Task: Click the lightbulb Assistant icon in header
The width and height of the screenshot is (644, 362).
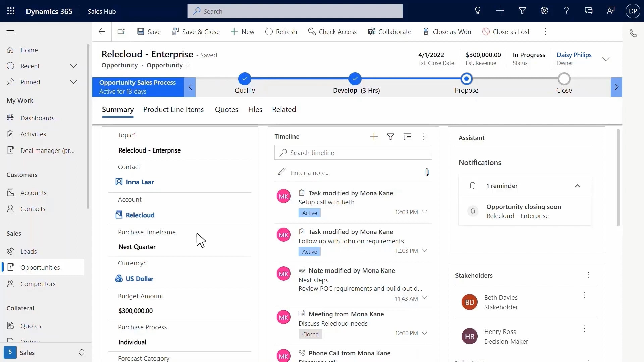Action: pyautogui.click(x=478, y=11)
